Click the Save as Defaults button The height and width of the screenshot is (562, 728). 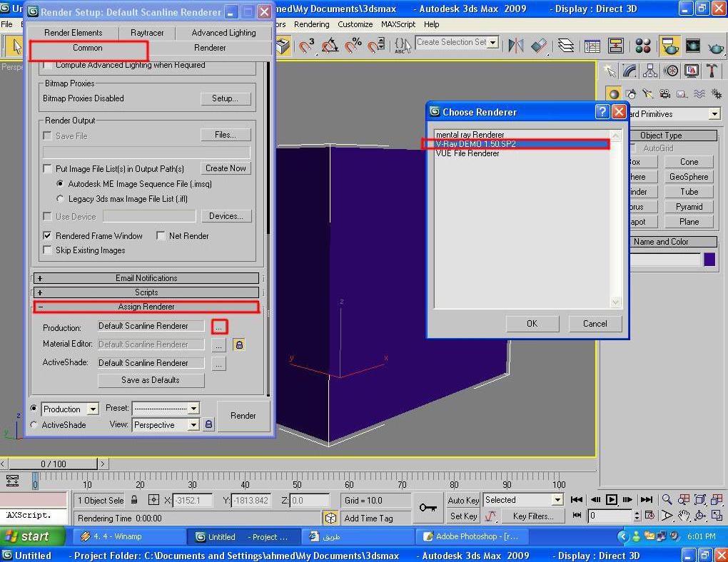(x=151, y=380)
